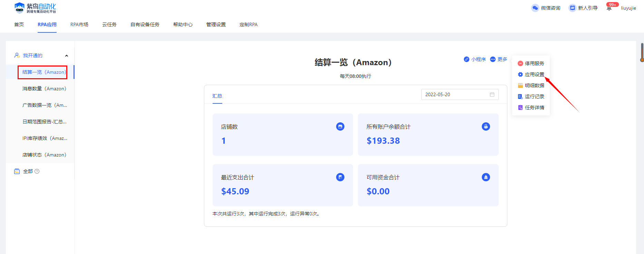Select 结算一览 (Amazon) in sidebar
644x254 pixels.
coord(40,72)
